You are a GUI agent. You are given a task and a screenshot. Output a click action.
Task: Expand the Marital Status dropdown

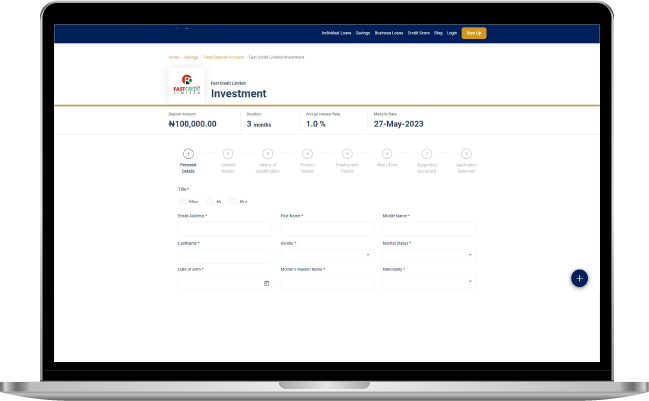pyautogui.click(x=429, y=256)
